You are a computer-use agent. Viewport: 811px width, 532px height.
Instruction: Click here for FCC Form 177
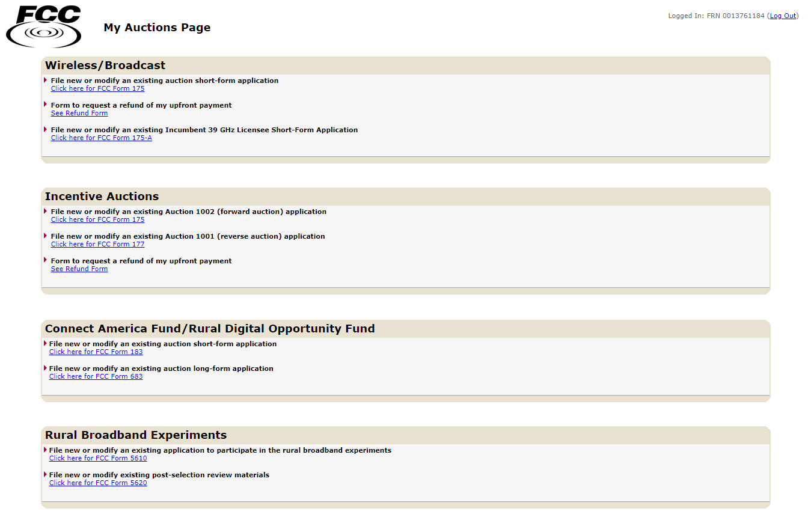(97, 245)
